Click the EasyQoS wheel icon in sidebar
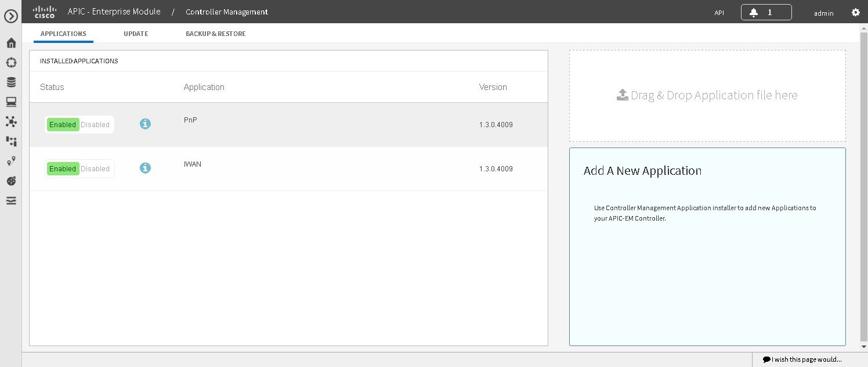Image resolution: width=868 pixels, height=367 pixels. [x=10, y=181]
